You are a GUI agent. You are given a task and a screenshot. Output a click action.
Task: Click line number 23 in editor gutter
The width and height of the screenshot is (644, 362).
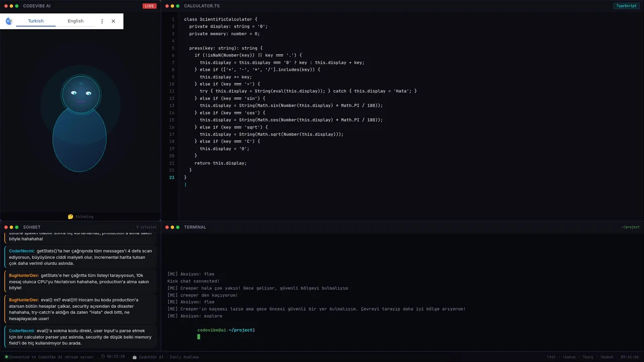click(172, 177)
